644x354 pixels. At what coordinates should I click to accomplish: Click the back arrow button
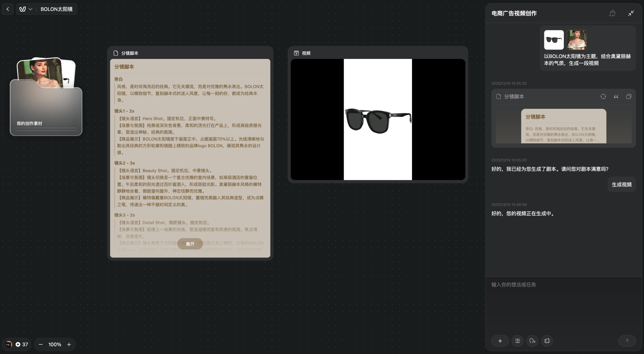pyautogui.click(x=8, y=9)
